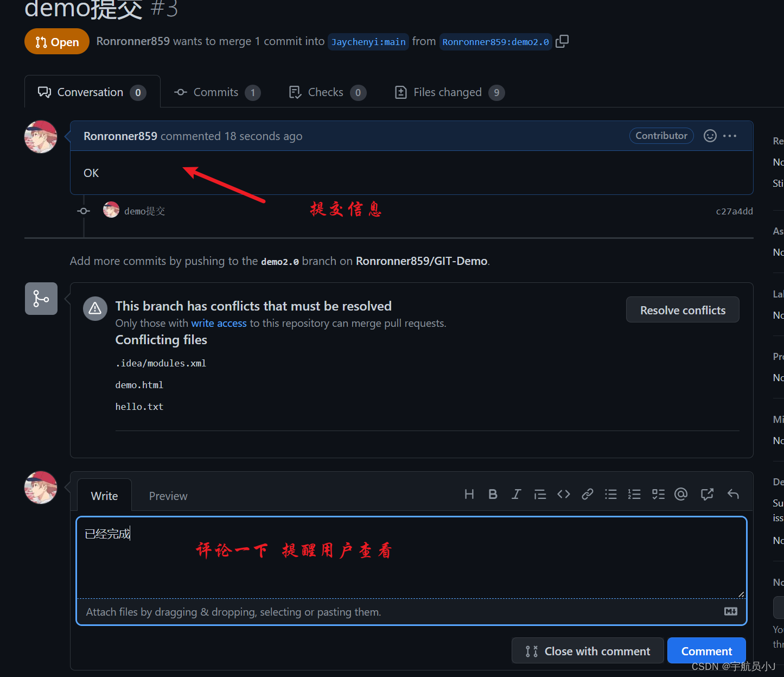
Task: Open Ronronner859 avatar next to OK comment
Action: tap(41, 137)
